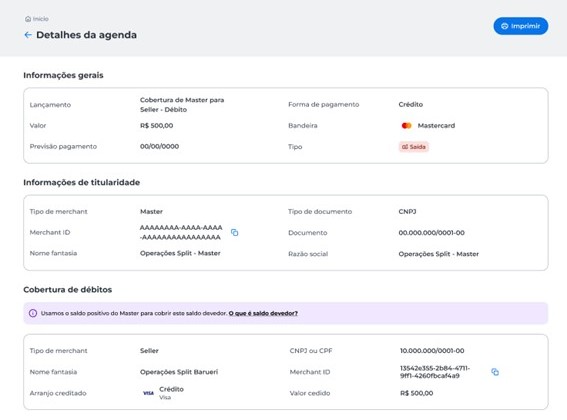Click the Informações de titularidade heading
The image size is (567, 420).
81,182
